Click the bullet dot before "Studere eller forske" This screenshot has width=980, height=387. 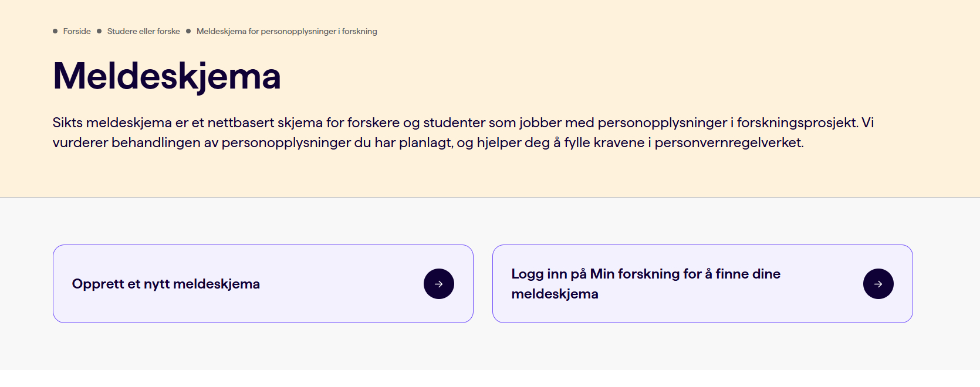[x=99, y=31]
